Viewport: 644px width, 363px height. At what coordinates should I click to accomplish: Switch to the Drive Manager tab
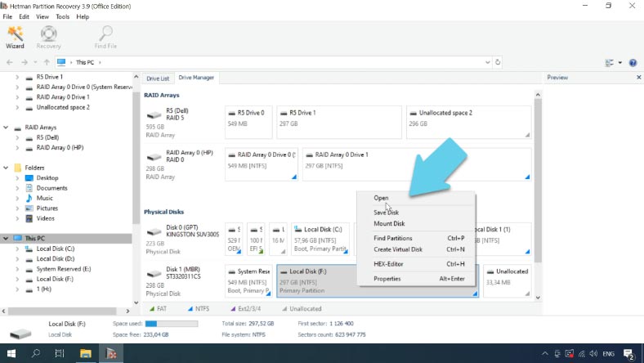[x=196, y=78]
